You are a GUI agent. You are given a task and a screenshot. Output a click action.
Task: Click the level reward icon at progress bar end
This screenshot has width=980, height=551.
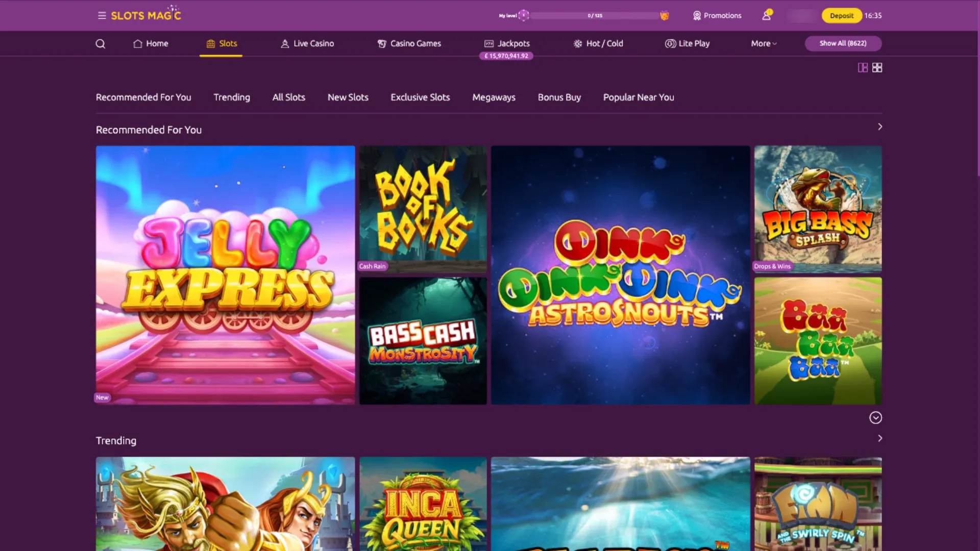[664, 15]
